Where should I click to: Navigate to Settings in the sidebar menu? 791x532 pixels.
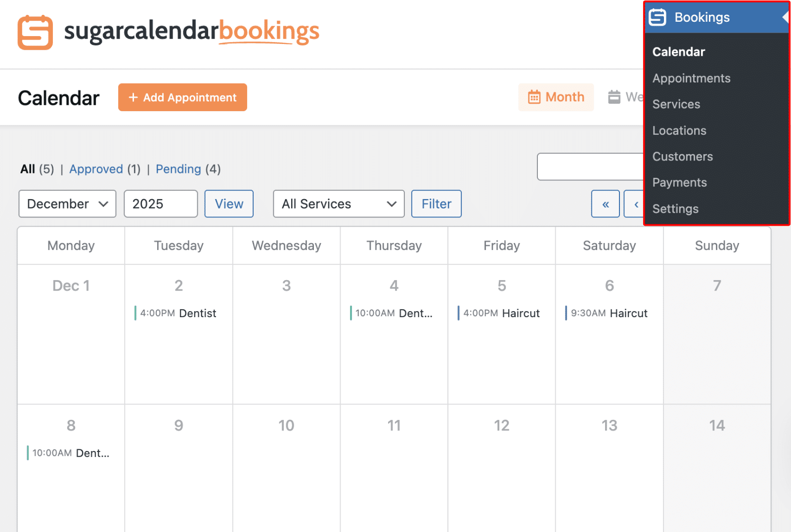[675, 208]
